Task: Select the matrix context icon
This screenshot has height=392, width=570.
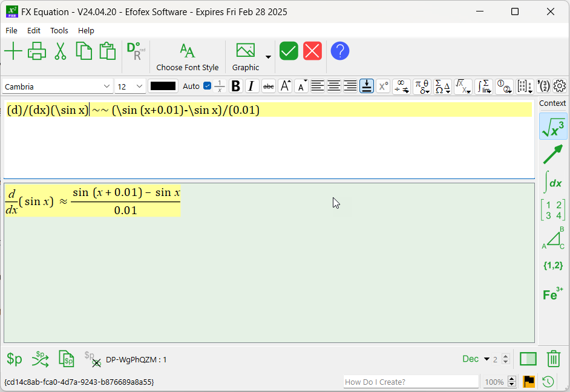Action: [553, 210]
